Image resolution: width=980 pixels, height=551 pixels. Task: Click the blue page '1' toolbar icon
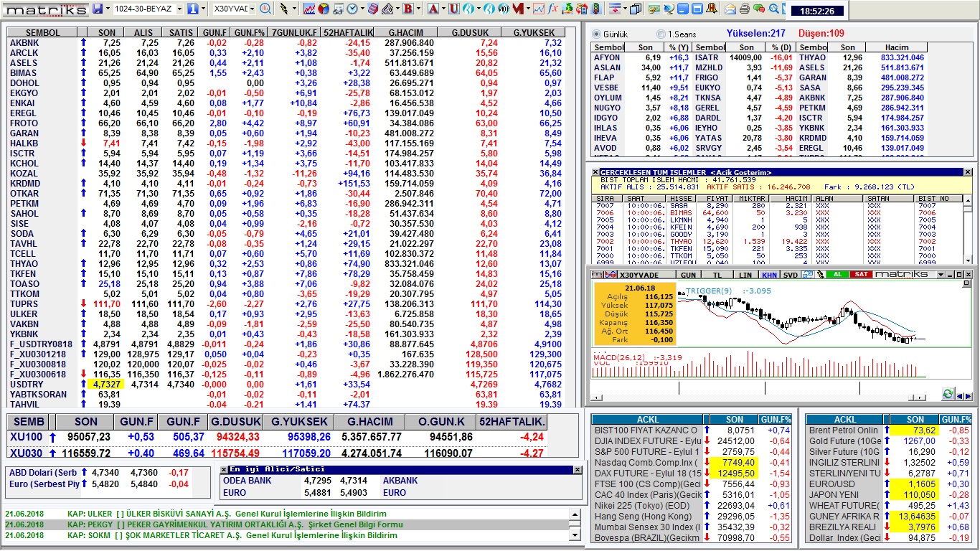pyautogui.click(x=193, y=9)
